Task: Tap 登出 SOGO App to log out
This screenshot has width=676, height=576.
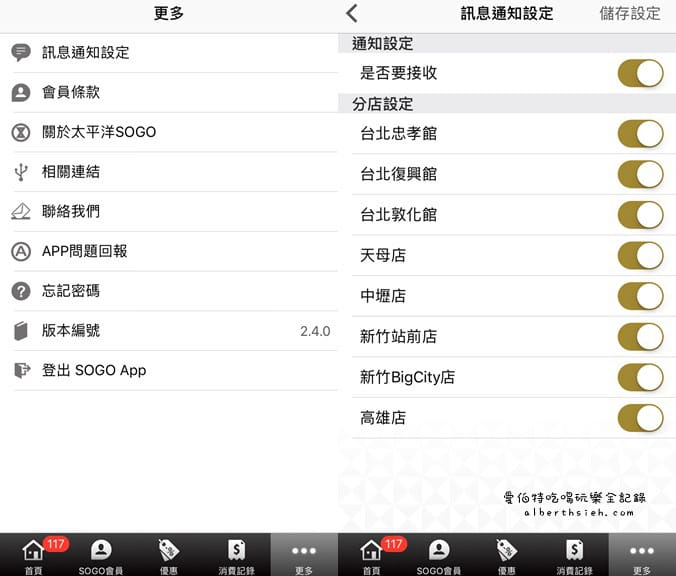Action: [x=169, y=371]
